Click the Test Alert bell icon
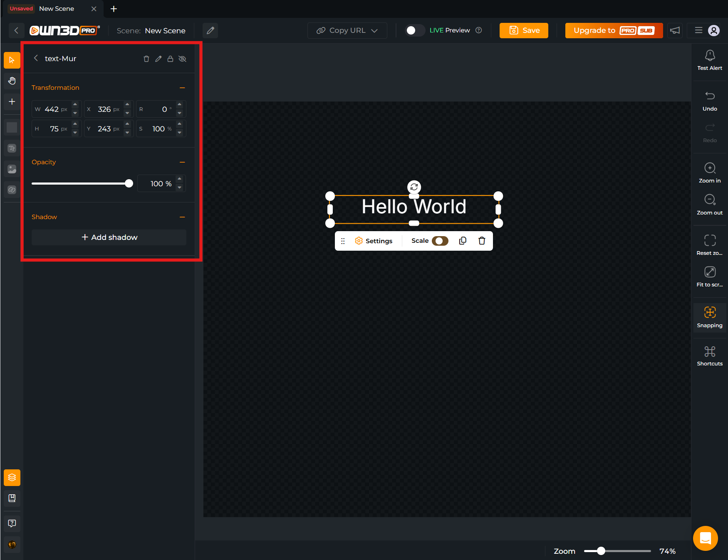This screenshot has width=728, height=560. [710, 55]
